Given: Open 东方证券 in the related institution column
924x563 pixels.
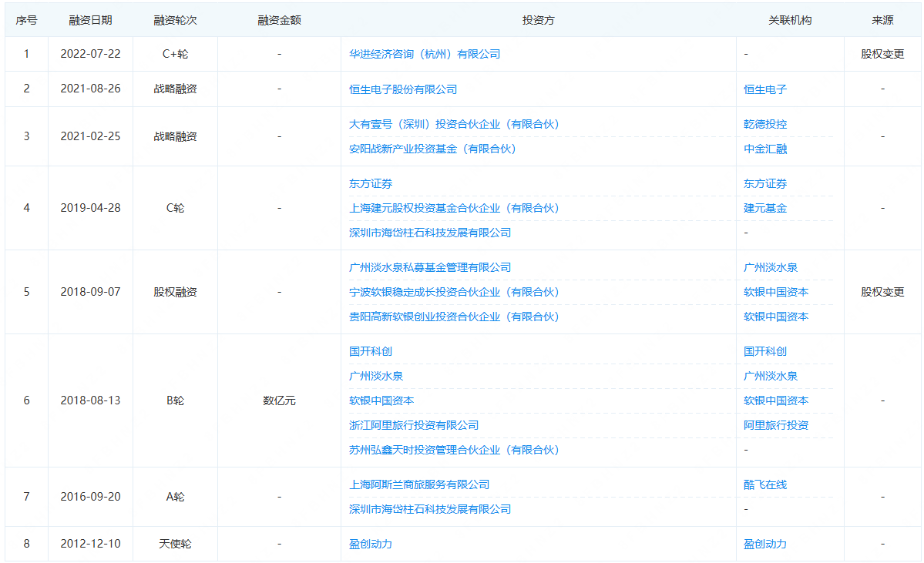Looking at the screenshot, I should tap(765, 184).
